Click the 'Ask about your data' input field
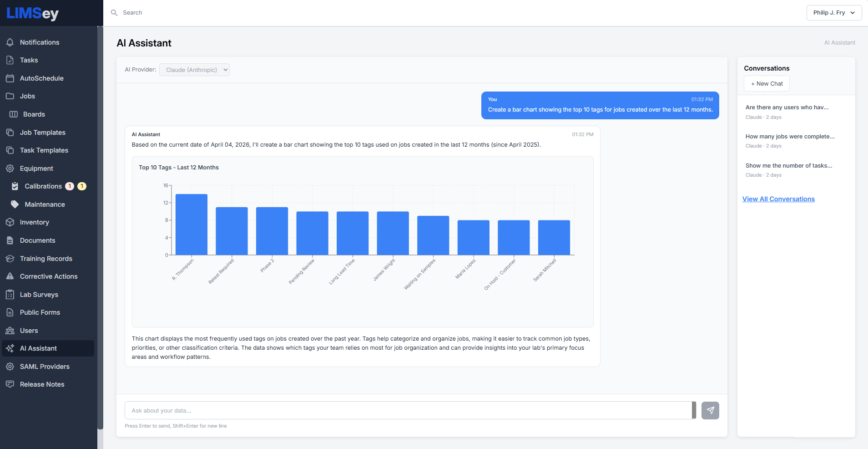868x449 pixels. pyautogui.click(x=408, y=410)
